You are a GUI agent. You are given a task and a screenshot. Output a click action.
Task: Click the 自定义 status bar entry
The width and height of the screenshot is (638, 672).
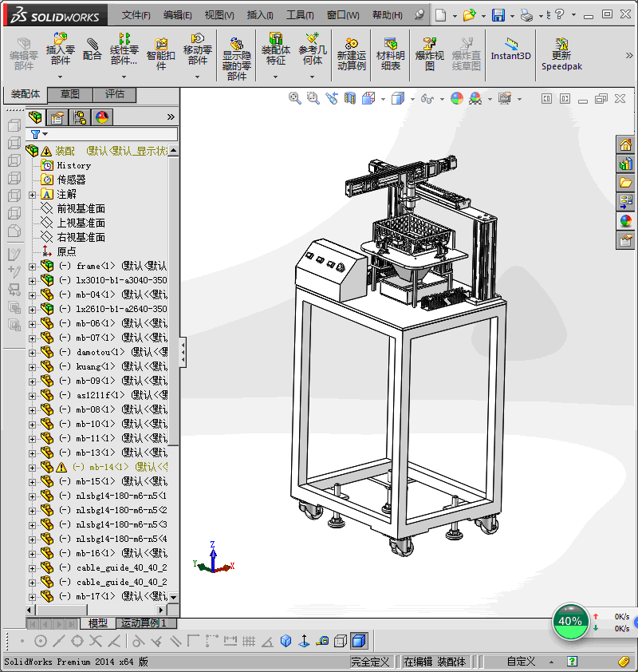(x=521, y=662)
